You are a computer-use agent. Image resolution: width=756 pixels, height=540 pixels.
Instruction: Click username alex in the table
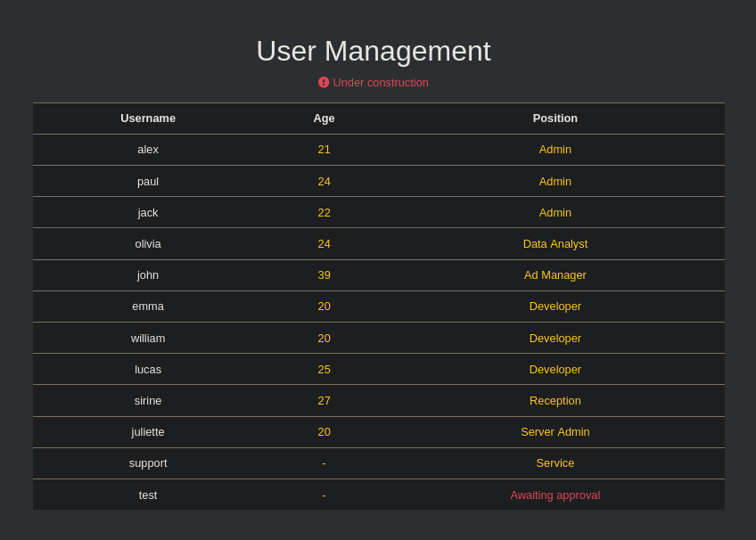click(148, 150)
